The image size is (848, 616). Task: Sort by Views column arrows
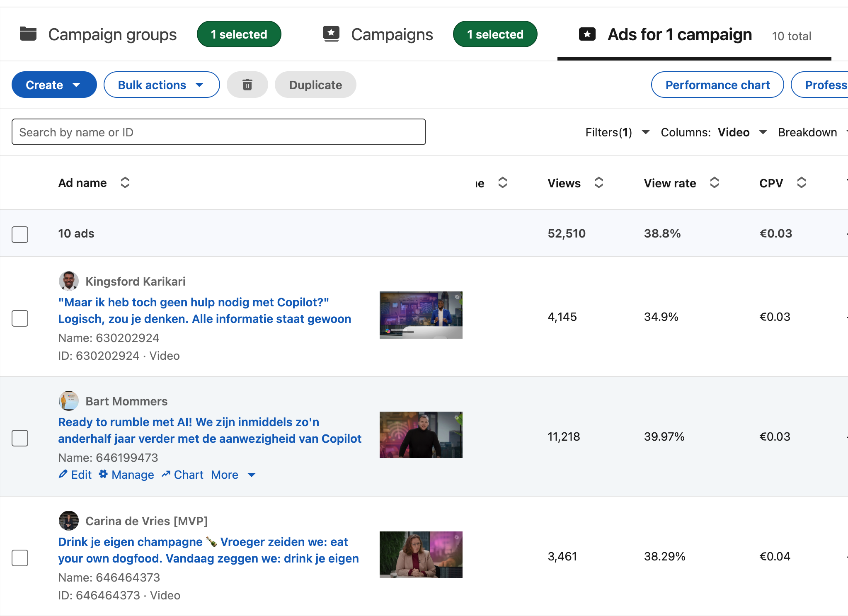pos(598,183)
